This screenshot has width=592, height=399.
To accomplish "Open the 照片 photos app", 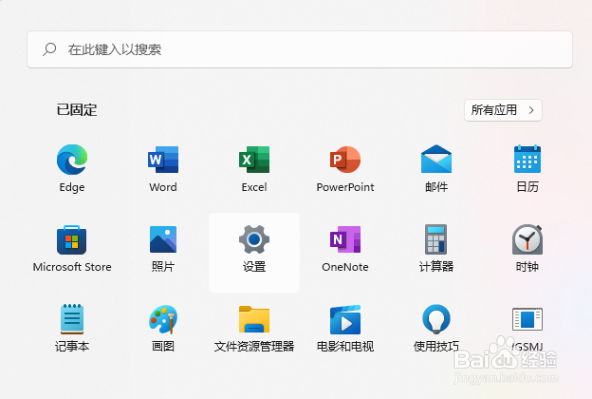I will tap(163, 239).
